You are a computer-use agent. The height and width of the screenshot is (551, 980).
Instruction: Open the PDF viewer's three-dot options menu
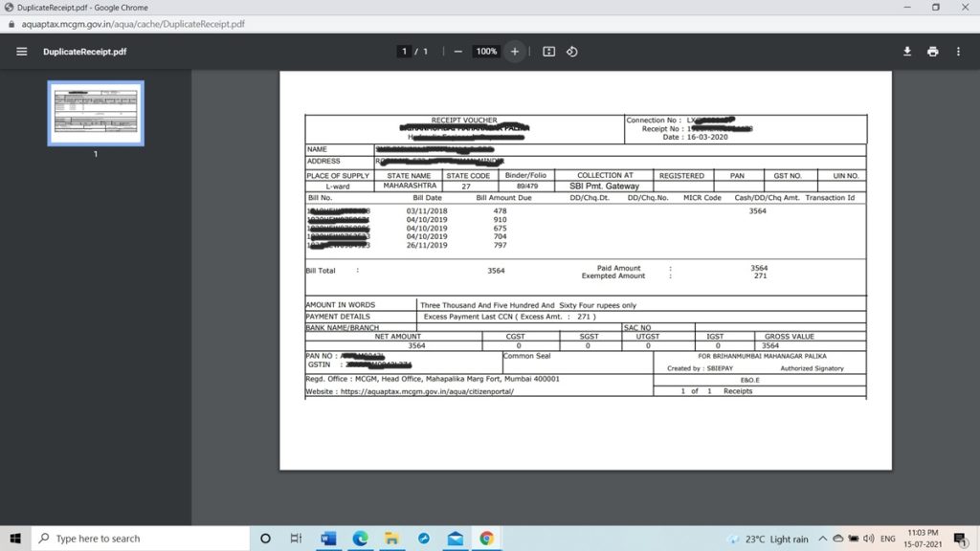(x=958, y=52)
